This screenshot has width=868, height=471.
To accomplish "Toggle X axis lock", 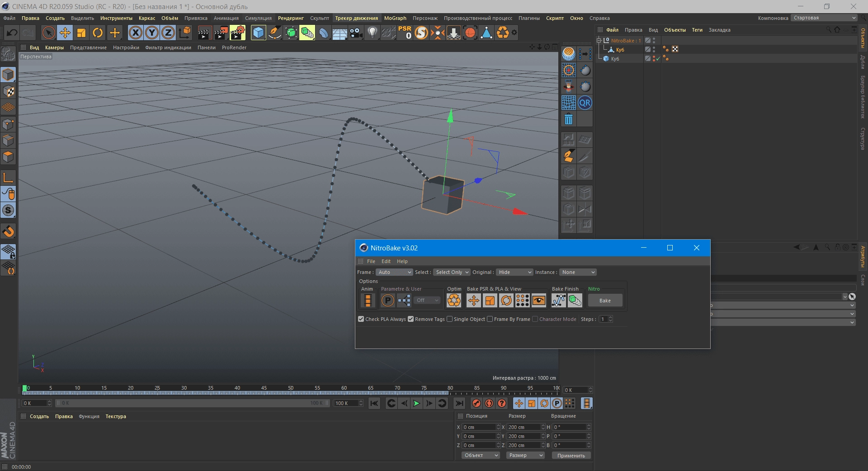I will coord(135,33).
